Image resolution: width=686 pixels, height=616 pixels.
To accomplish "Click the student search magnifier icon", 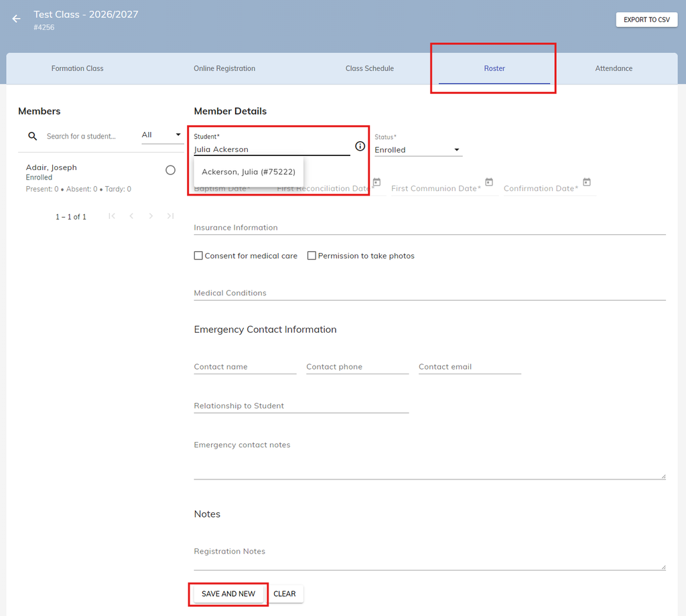I will point(32,136).
